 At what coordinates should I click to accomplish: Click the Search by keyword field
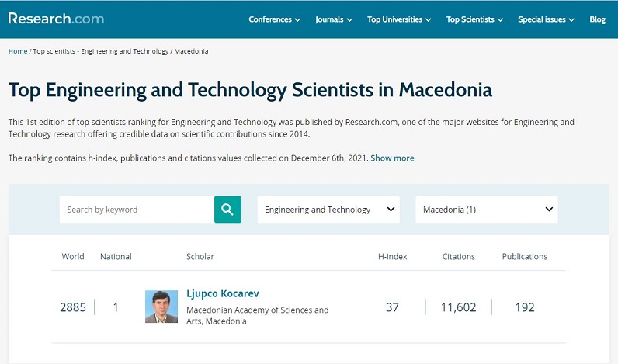click(137, 210)
